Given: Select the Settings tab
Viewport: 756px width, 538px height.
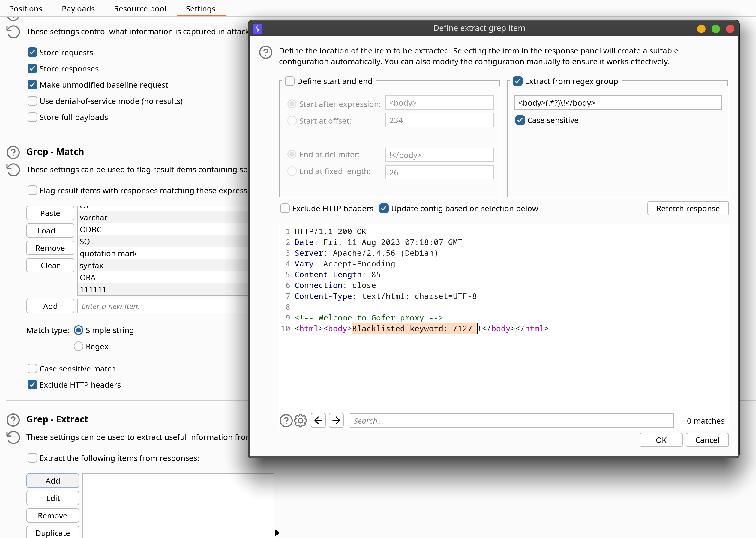Looking at the screenshot, I should click(201, 9).
